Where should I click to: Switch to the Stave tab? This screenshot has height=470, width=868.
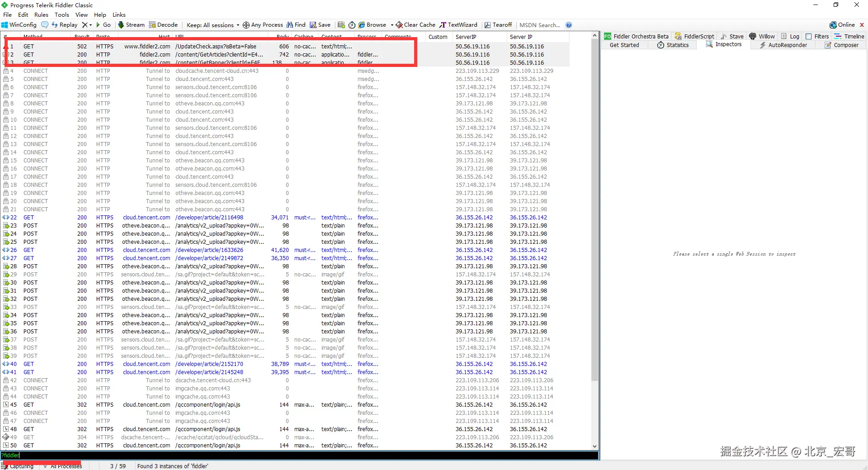(x=732, y=36)
